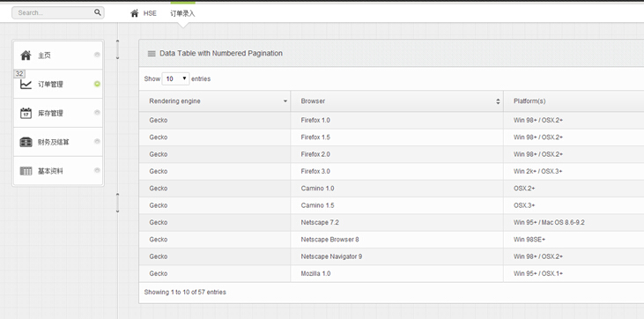
Task: Select the 订单录入 tab
Action: pos(182,13)
